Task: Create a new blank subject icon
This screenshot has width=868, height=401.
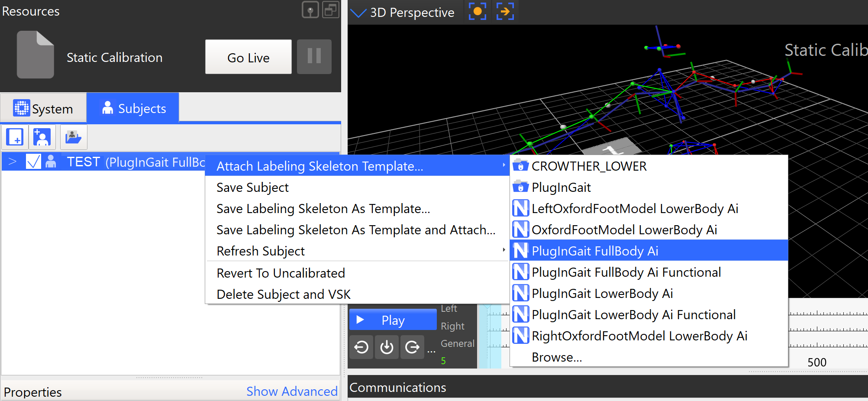Action: [x=15, y=137]
